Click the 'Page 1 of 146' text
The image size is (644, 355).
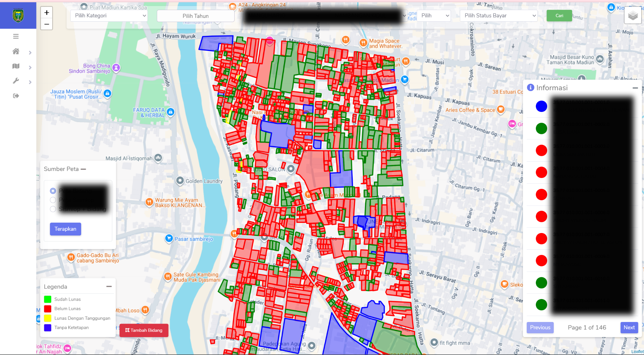(587, 327)
